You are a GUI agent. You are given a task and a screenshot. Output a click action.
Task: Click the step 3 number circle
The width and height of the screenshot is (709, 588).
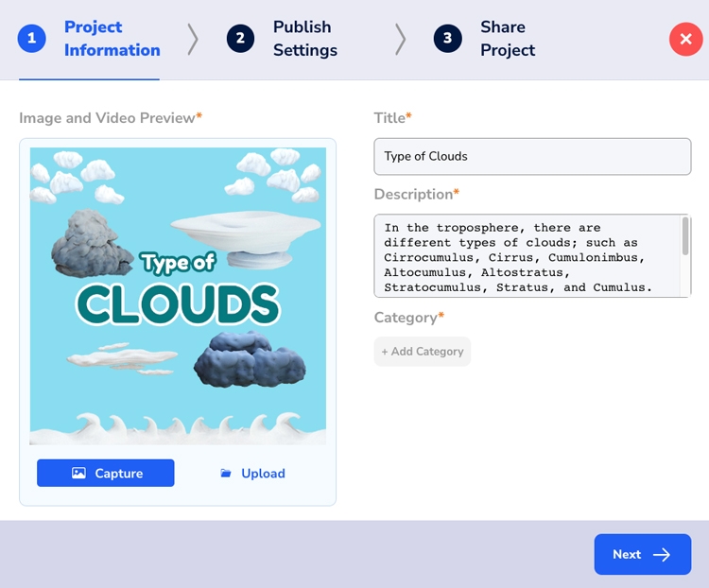(x=447, y=39)
